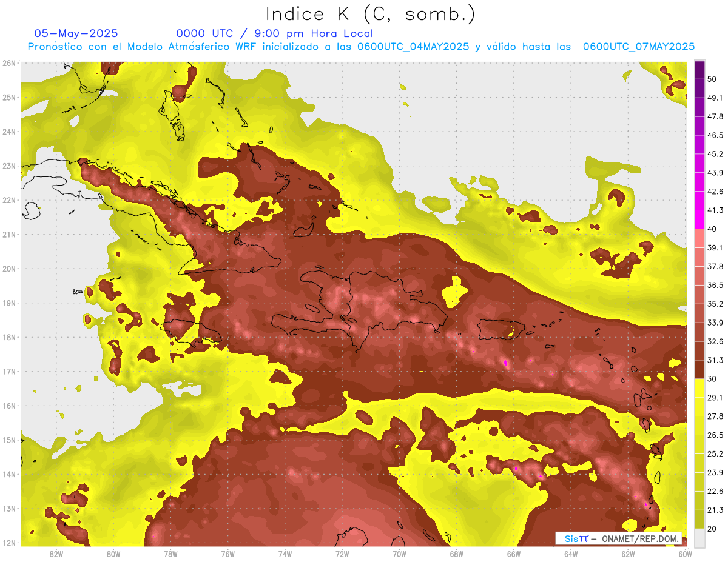Viewport: 728px width, 562px height.
Task: Click the 13N latitude label
Action: click(9, 508)
